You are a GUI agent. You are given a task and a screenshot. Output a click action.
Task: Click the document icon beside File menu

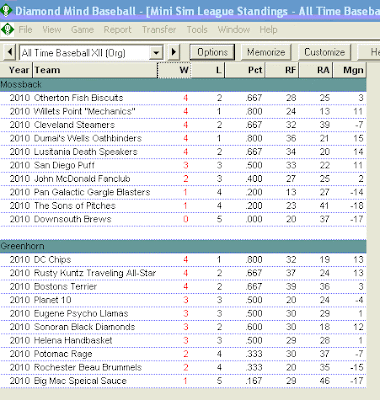tap(7, 30)
